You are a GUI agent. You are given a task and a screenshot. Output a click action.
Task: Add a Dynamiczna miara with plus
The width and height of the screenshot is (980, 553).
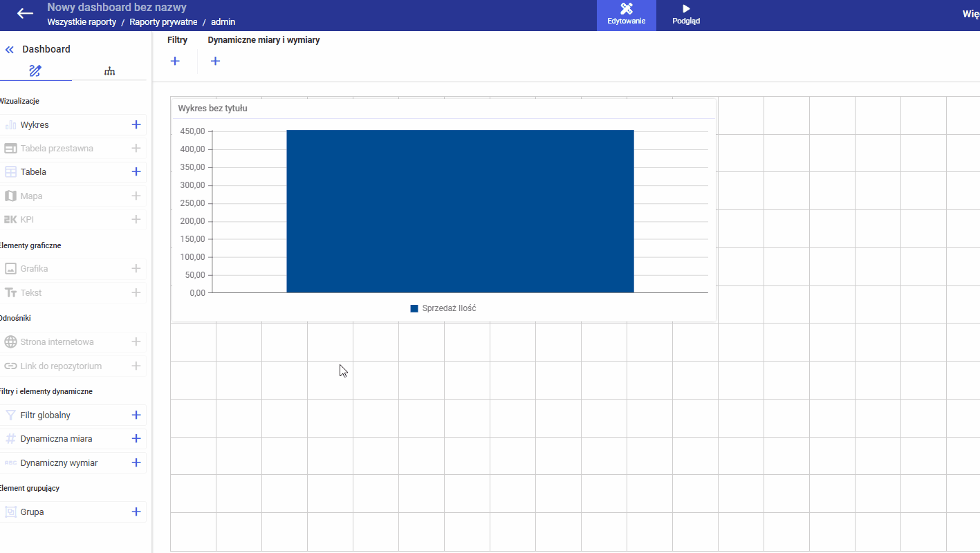click(x=136, y=439)
